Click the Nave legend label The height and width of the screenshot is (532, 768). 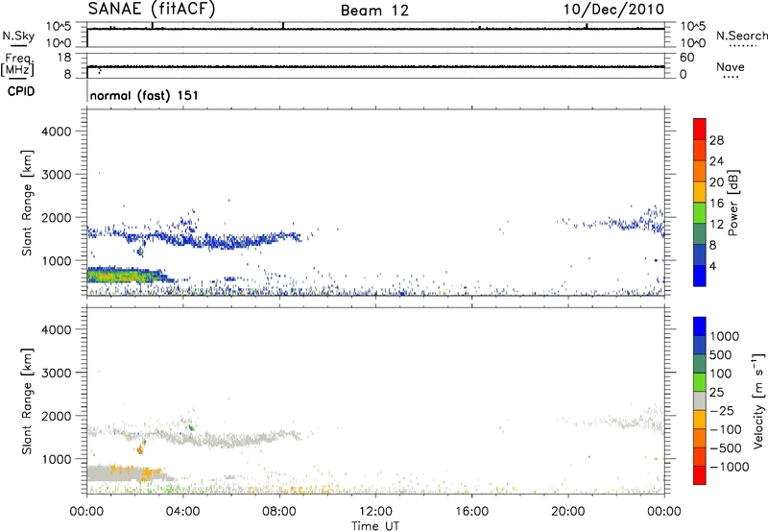coord(731,67)
